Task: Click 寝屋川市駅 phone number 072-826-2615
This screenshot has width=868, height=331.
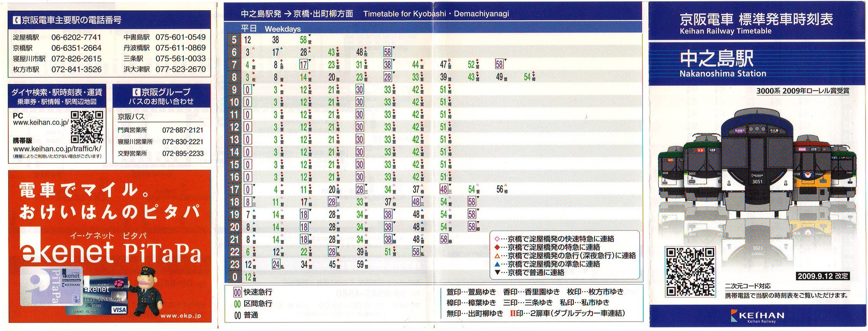Action: click(x=76, y=59)
